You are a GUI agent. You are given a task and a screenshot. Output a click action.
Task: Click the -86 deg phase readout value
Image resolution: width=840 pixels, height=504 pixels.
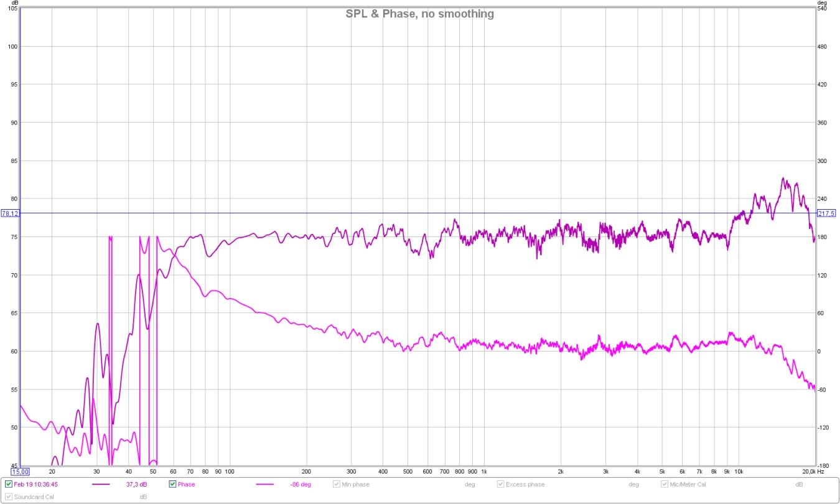(301, 484)
